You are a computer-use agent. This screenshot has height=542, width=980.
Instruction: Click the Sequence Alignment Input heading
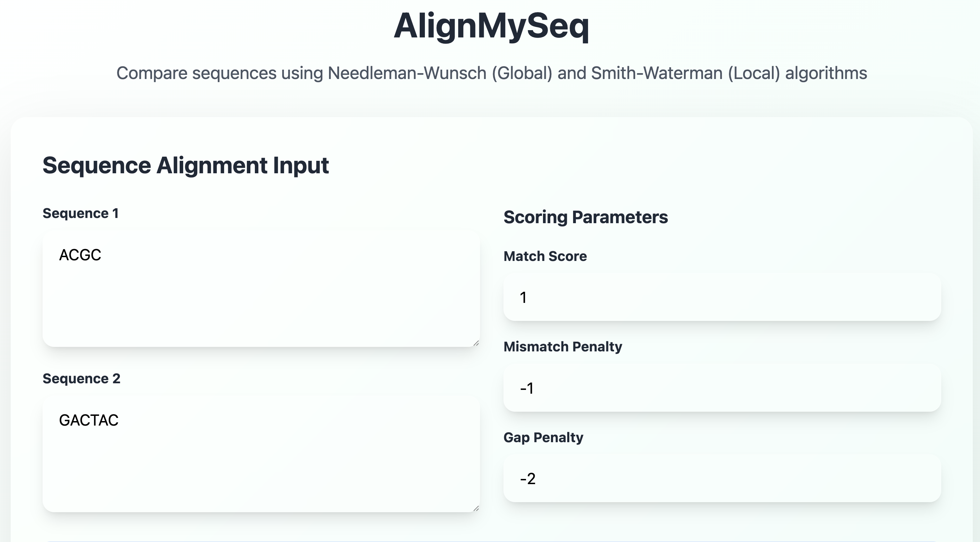point(186,165)
